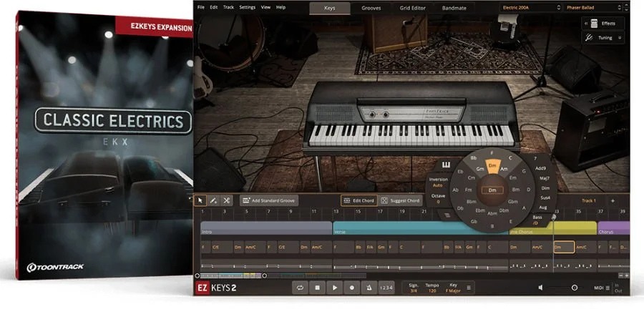Choose the Maj7 chord type
This screenshot has width=644, height=317.
(545, 178)
